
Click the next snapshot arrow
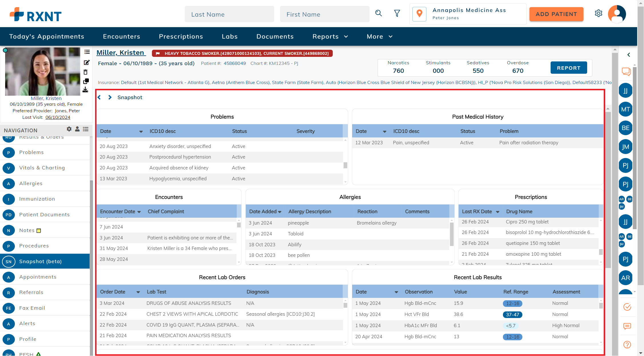[110, 97]
